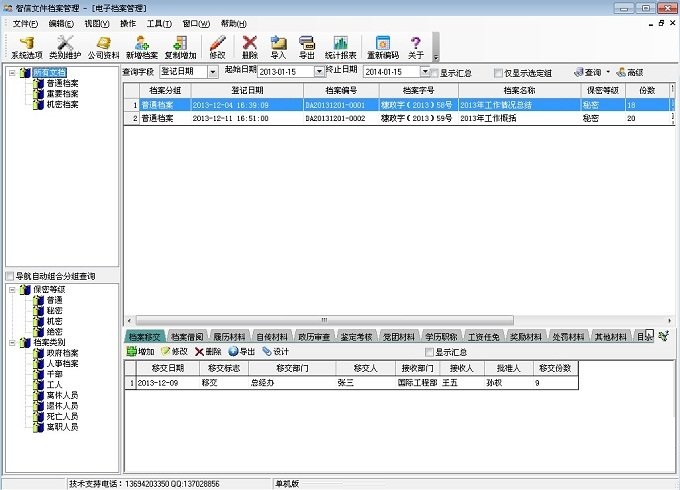Toggle the upper 显示汇总 checkbox
The width and height of the screenshot is (680, 490).
tap(433, 73)
